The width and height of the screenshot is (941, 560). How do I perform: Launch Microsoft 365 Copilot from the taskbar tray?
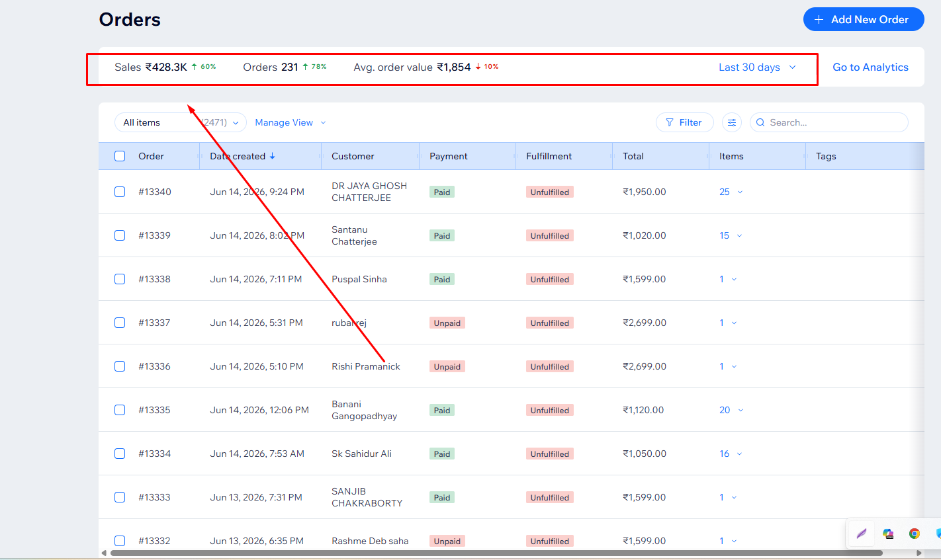click(888, 534)
